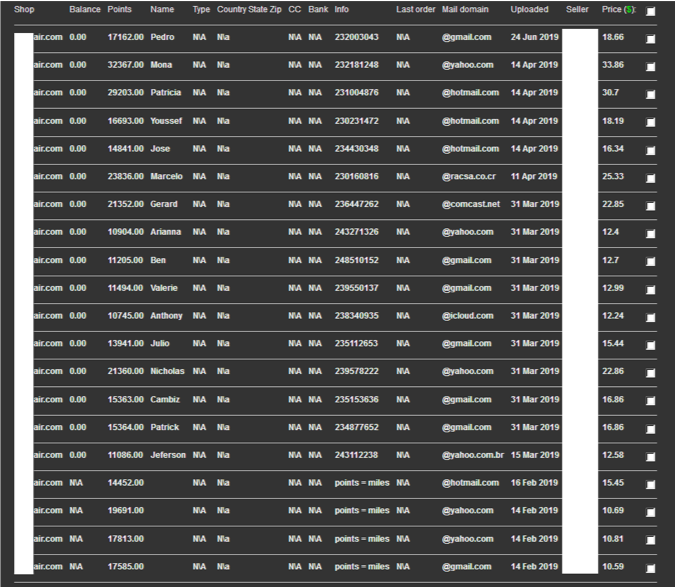Viewport: 675px width, 587px height.
Task: Tick checkbox in Jose's row
Action: [x=651, y=151]
